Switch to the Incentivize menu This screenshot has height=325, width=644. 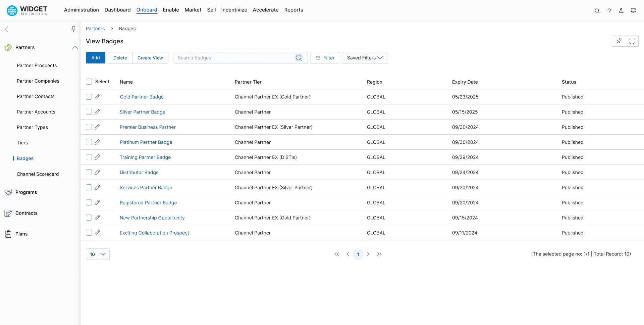[234, 10]
